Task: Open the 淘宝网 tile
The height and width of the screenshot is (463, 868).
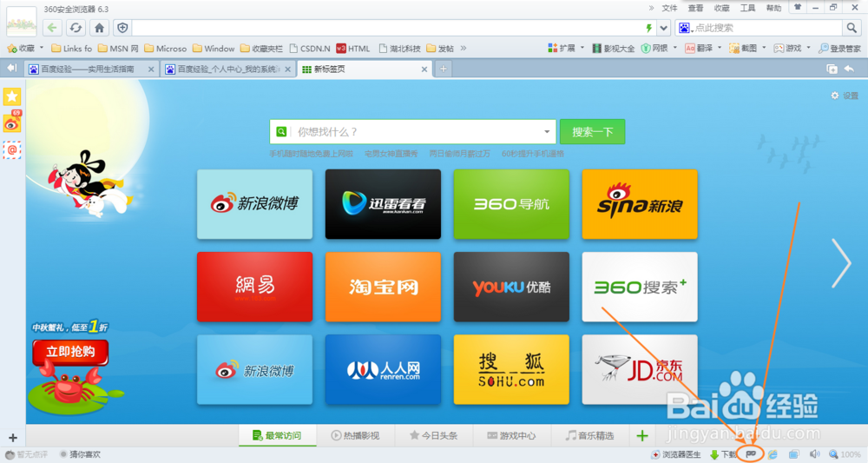Action: point(383,287)
